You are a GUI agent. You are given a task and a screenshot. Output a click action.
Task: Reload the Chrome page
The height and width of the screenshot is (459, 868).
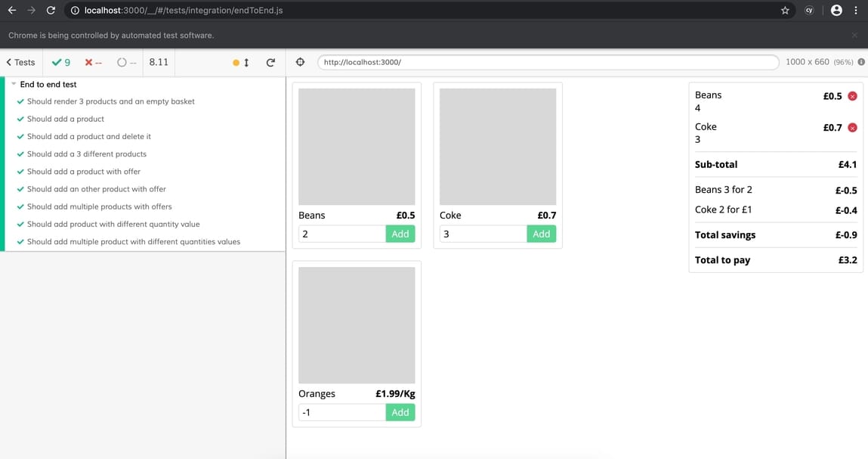tap(51, 10)
